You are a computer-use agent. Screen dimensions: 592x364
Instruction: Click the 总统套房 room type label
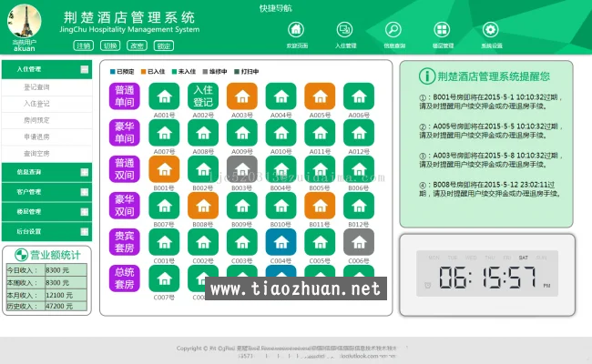click(x=125, y=278)
